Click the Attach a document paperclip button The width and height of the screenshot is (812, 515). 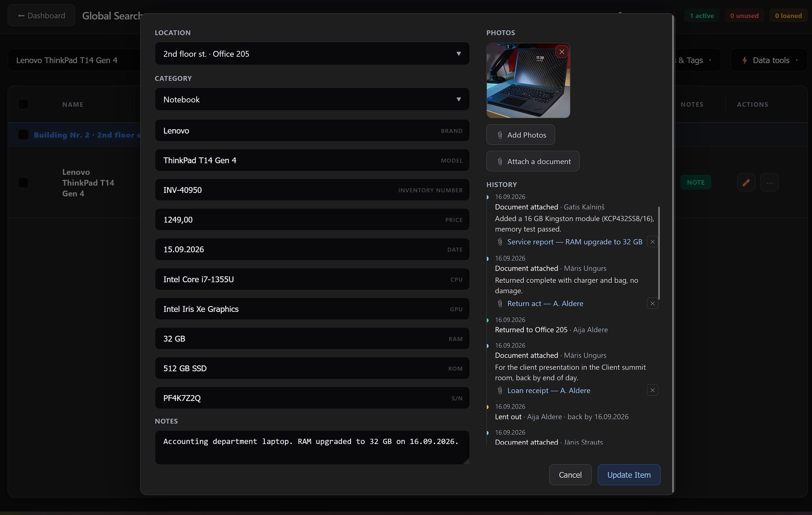coord(533,161)
